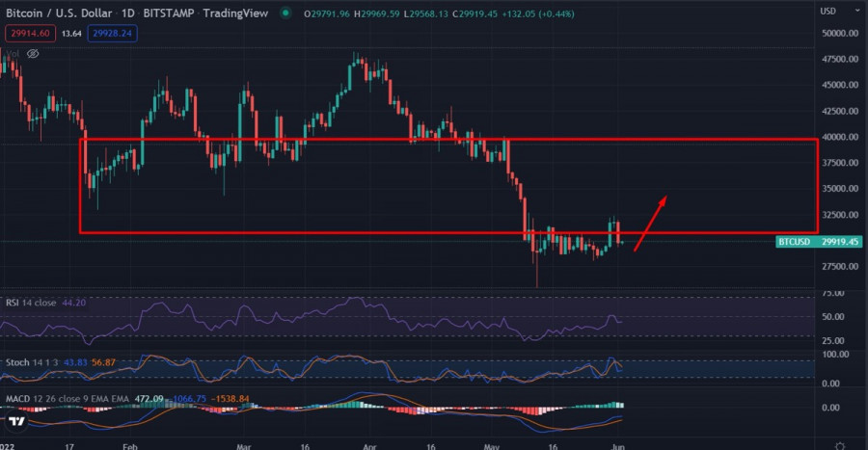Click the MACD signal value -1538.84
The image size is (868, 450).
pyautogui.click(x=231, y=399)
